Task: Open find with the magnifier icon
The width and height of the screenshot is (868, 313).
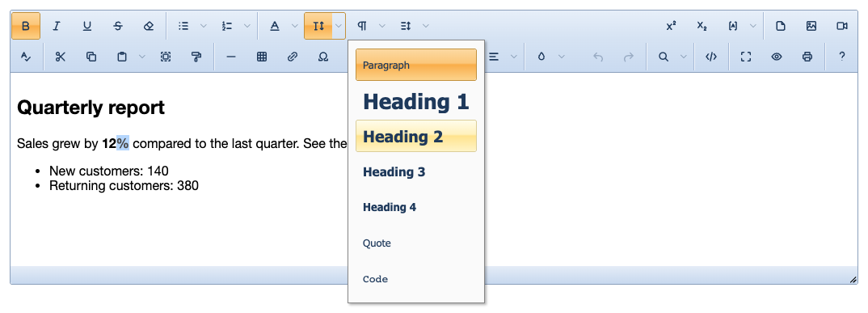Action: pos(664,57)
